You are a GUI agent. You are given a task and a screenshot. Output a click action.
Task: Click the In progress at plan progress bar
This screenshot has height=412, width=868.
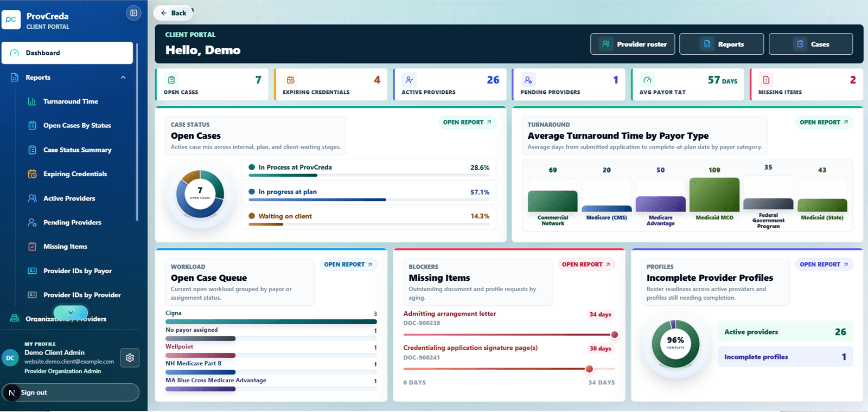coord(369,199)
